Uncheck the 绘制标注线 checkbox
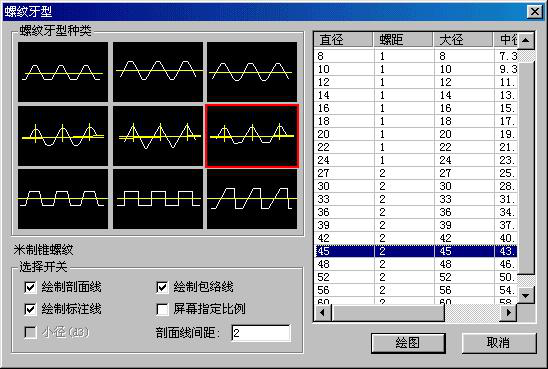 click(30, 309)
